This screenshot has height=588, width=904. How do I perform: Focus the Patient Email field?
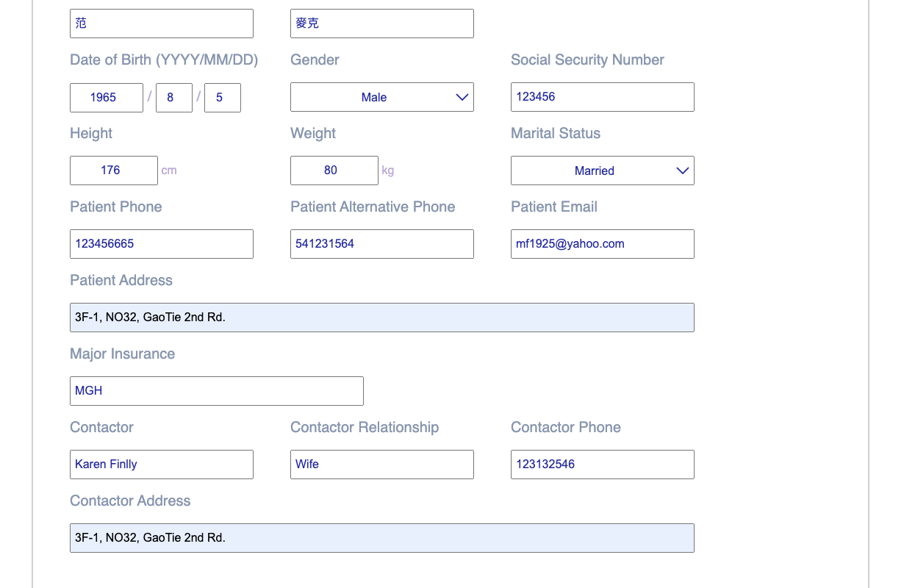click(603, 244)
